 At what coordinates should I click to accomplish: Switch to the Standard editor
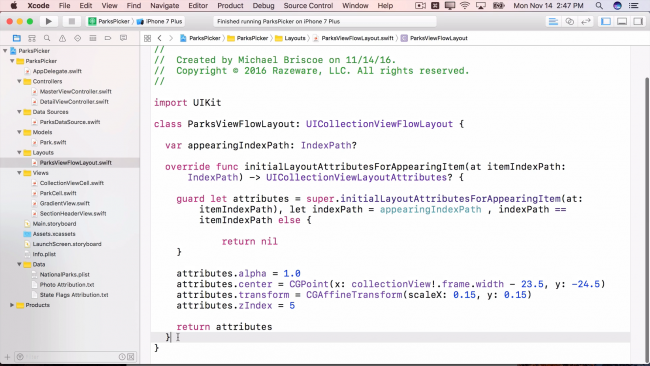pyautogui.click(x=553, y=21)
